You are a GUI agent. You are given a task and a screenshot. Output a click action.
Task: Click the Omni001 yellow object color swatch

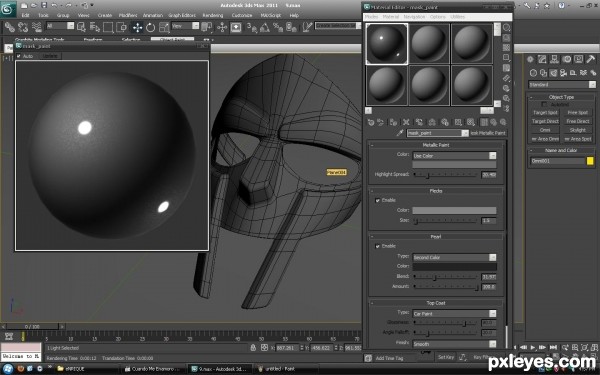(x=590, y=161)
